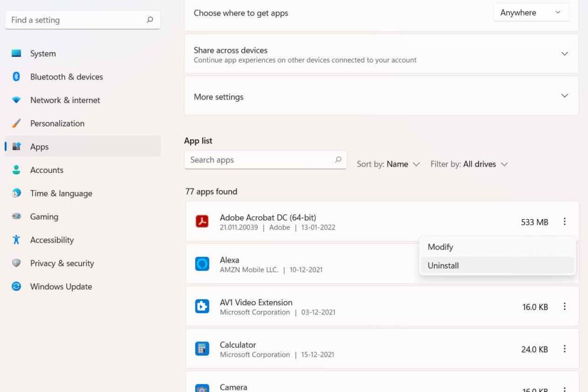This screenshot has width=588, height=392.
Task: Click the 533 MB size value
Action: pos(535,222)
